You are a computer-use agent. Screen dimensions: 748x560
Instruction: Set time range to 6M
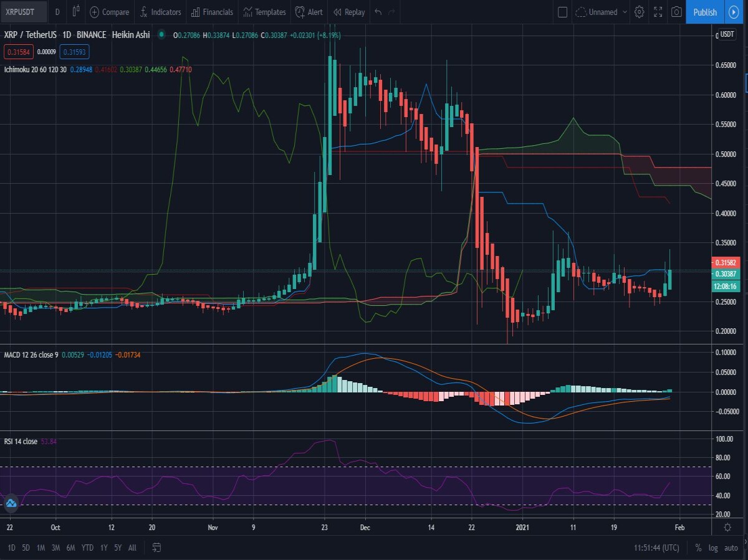[x=70, y=548]
